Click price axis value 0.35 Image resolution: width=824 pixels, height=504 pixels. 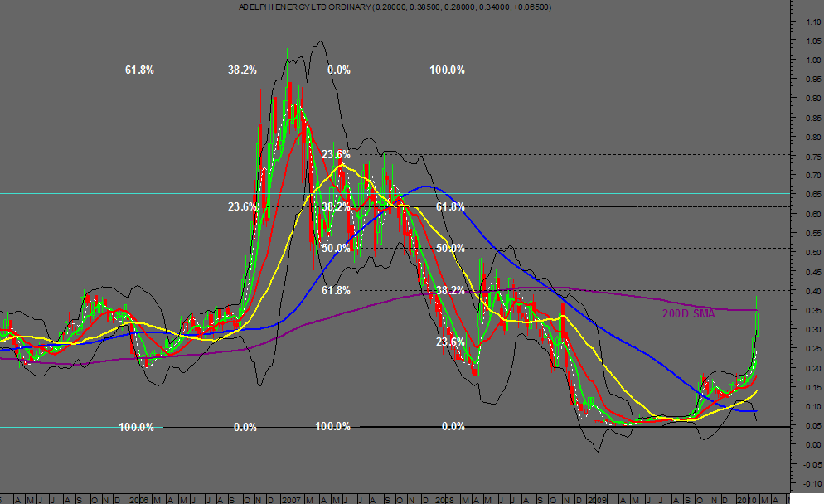[813, 311]
